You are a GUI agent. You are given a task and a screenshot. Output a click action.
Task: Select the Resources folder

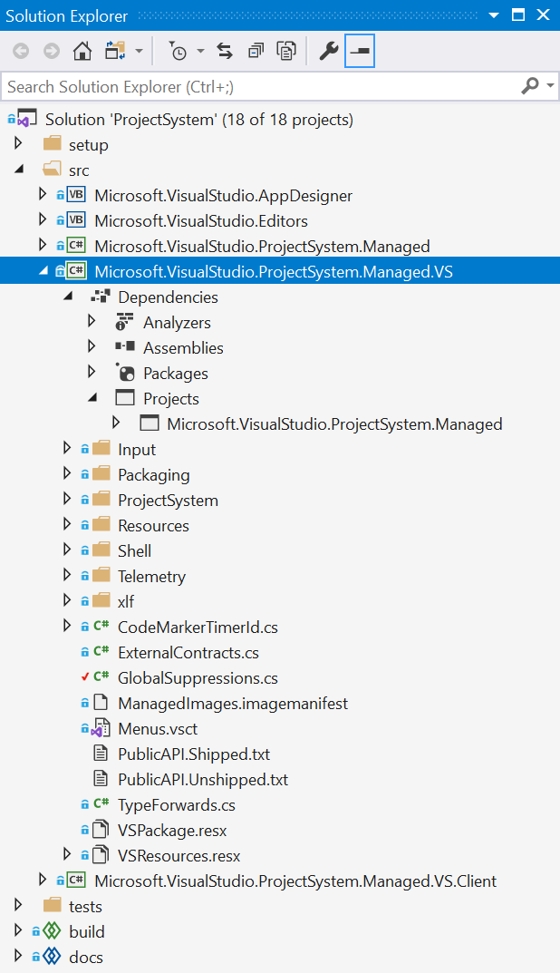154,525
